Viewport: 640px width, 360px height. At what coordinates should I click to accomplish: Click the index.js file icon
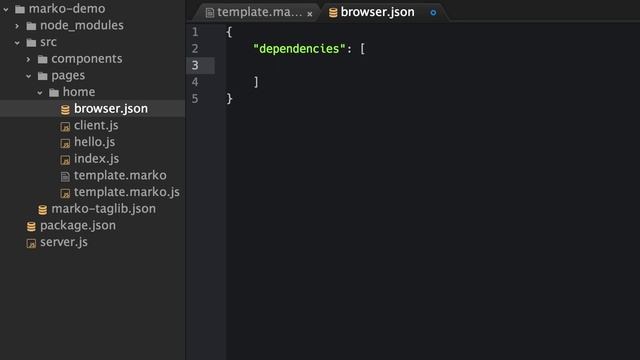(x=65, y=160)
